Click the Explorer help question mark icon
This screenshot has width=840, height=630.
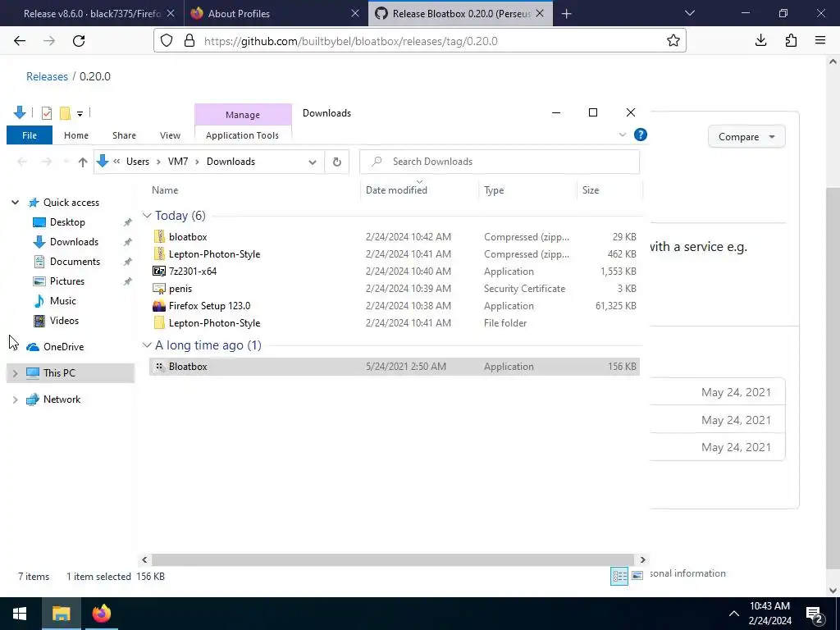(x=640, y=135)
